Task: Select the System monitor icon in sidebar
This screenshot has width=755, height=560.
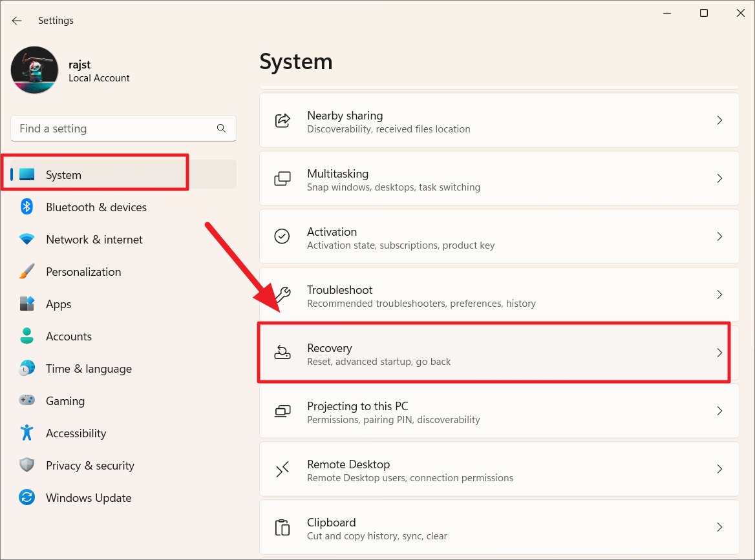Action: (27, 174)
